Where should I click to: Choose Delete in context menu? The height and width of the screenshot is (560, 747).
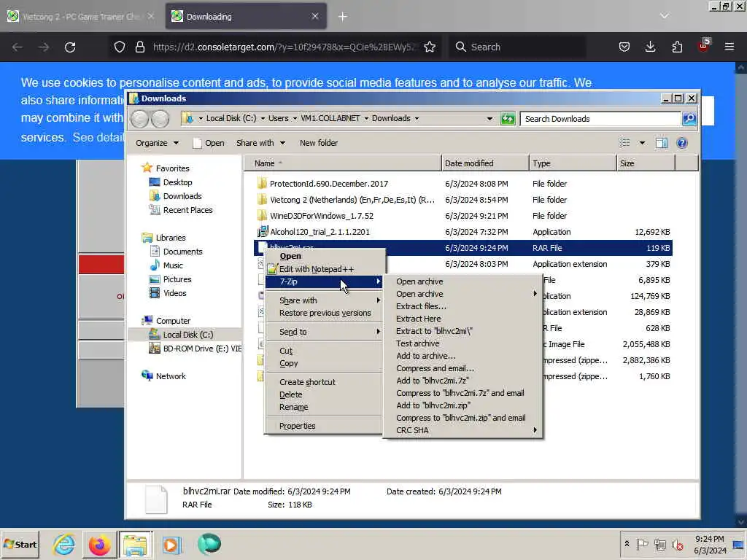tap(324, 394)
